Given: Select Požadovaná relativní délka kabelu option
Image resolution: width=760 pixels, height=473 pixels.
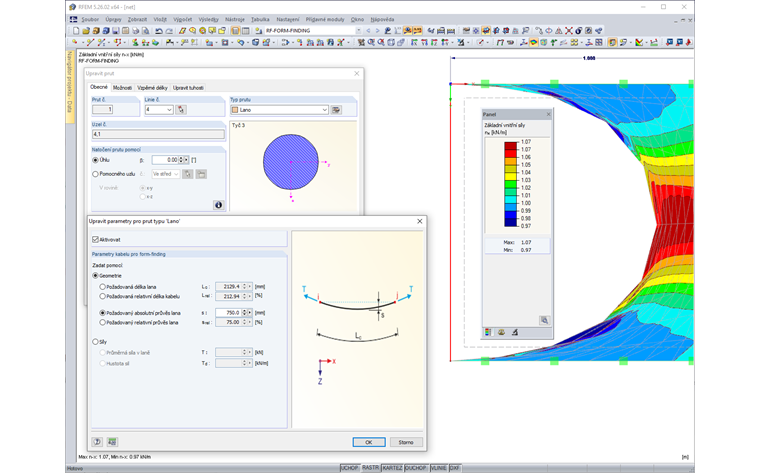Looking at the screenshot, I should (x=102, y=296).
